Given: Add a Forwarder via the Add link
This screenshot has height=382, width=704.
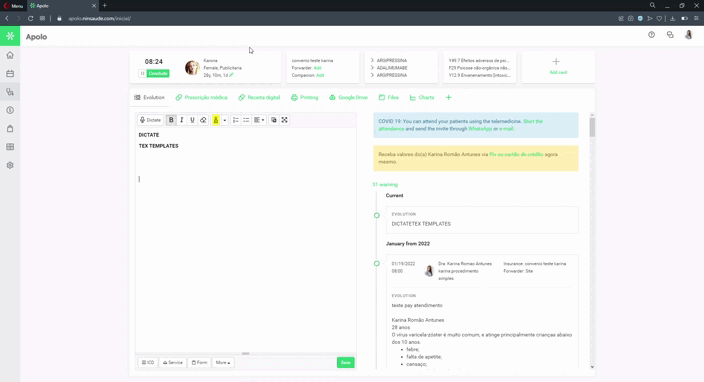Looking at the screenshot, I should (x=317, y=68).
